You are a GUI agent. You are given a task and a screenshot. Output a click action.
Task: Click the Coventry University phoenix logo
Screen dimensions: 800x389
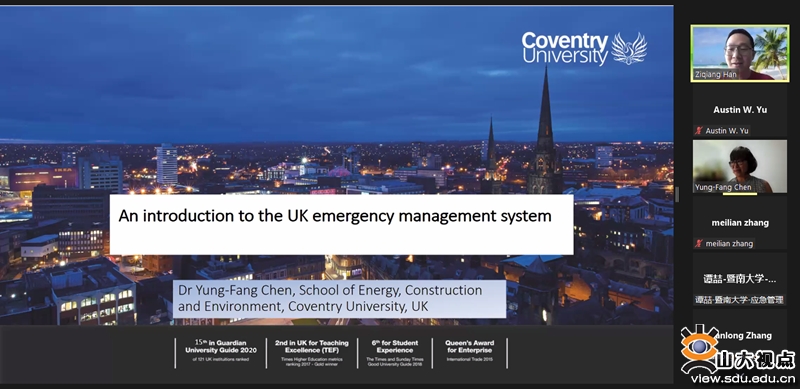(629, 48)
